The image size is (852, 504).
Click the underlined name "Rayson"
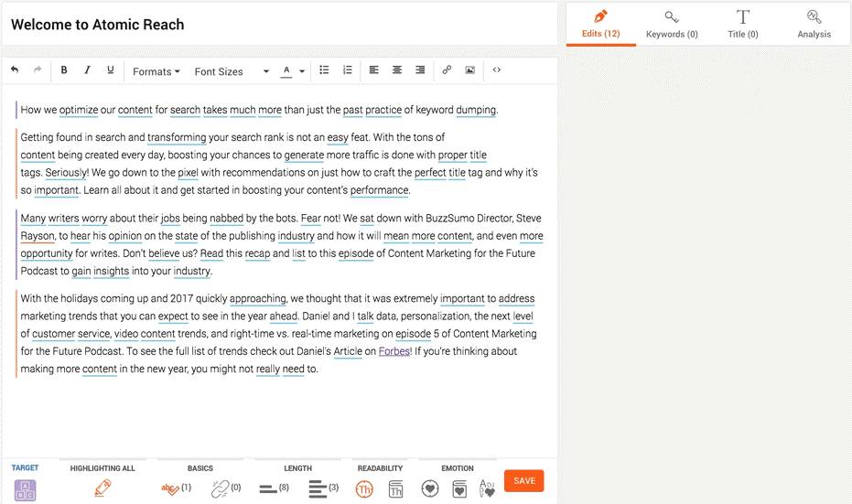pos(38,236)
